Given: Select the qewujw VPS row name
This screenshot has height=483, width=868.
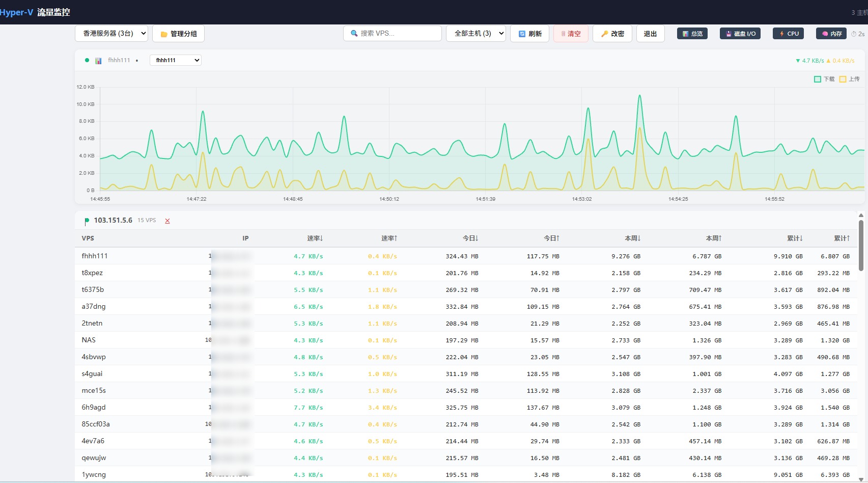Looking at the screenshot, I should click(94, 458).
